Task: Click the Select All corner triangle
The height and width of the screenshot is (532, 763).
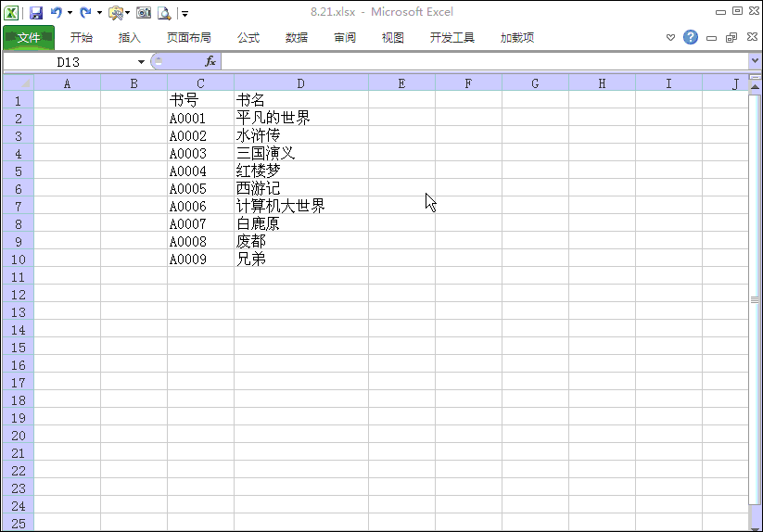Action: coord(19,83)
